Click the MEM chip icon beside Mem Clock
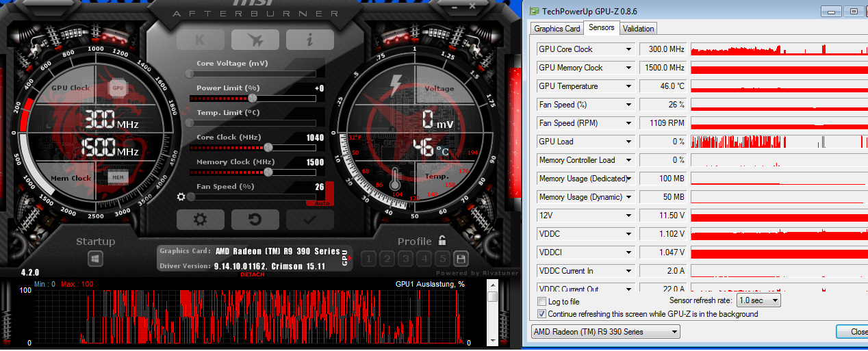This screenshot has width=868, height=351. 118,178
